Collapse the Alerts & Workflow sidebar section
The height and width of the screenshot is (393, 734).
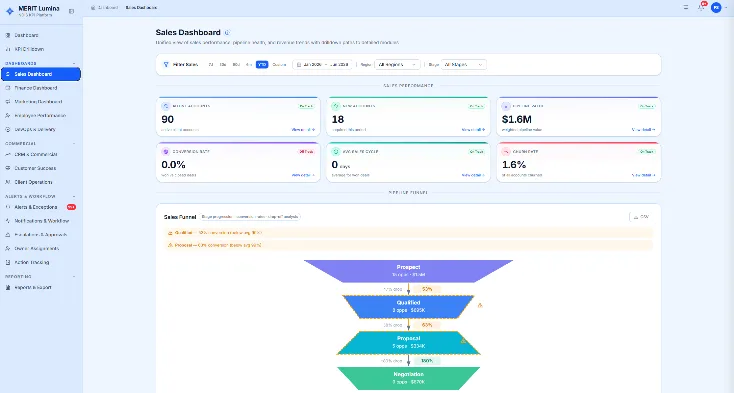(x=74, y=196)
